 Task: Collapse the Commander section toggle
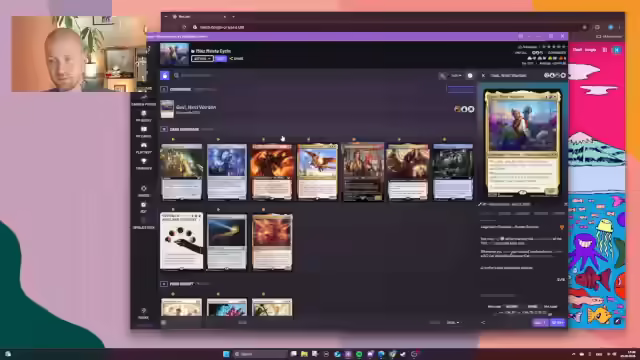coord(164,89)
